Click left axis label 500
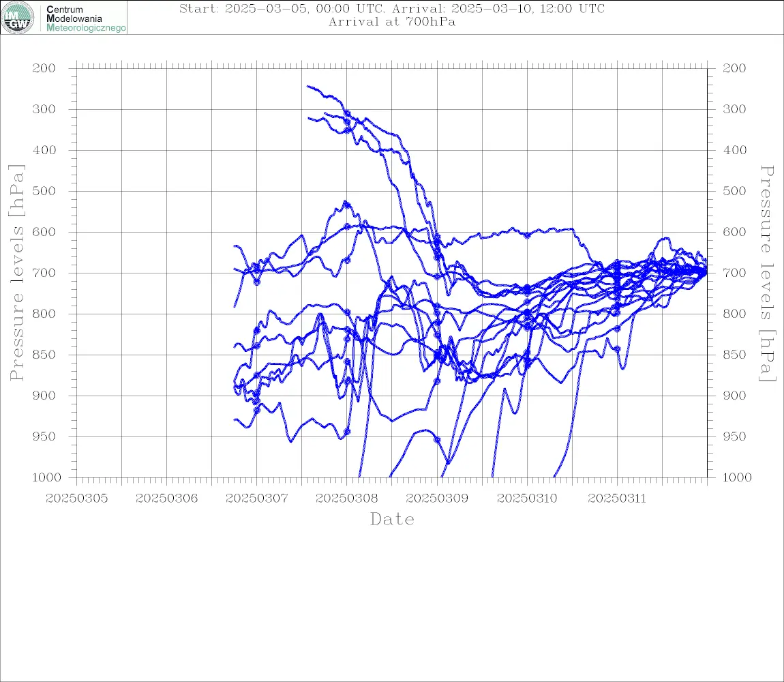The width and height of the screenshot is (784, 682). pos(44,191)
